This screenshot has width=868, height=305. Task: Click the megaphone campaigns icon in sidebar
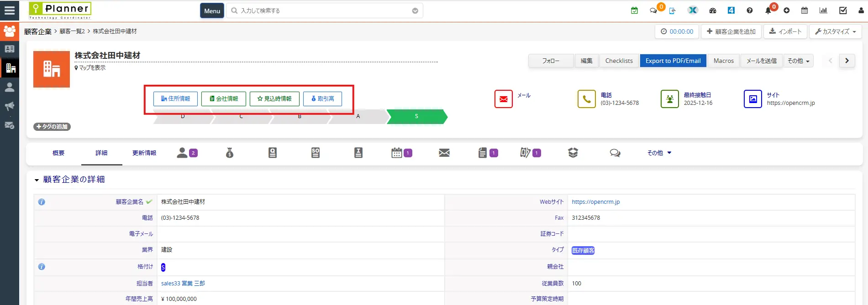(9, 106)
